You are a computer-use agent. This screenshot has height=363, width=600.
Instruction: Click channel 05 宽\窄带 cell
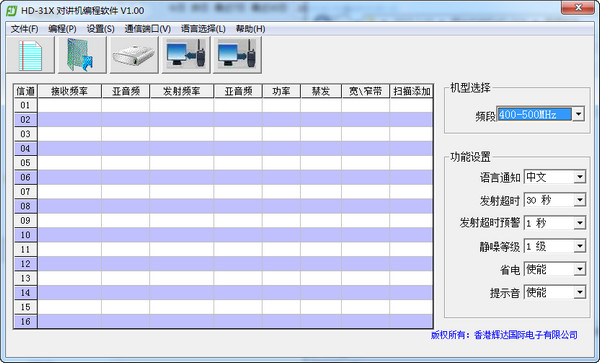365,163
